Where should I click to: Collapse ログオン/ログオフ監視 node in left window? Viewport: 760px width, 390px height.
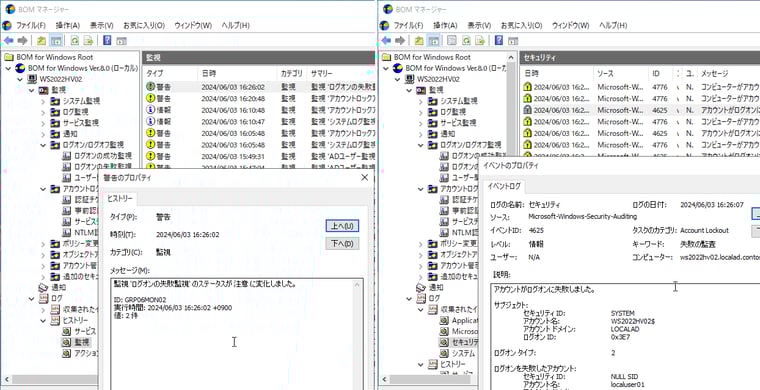pos(43,145)
